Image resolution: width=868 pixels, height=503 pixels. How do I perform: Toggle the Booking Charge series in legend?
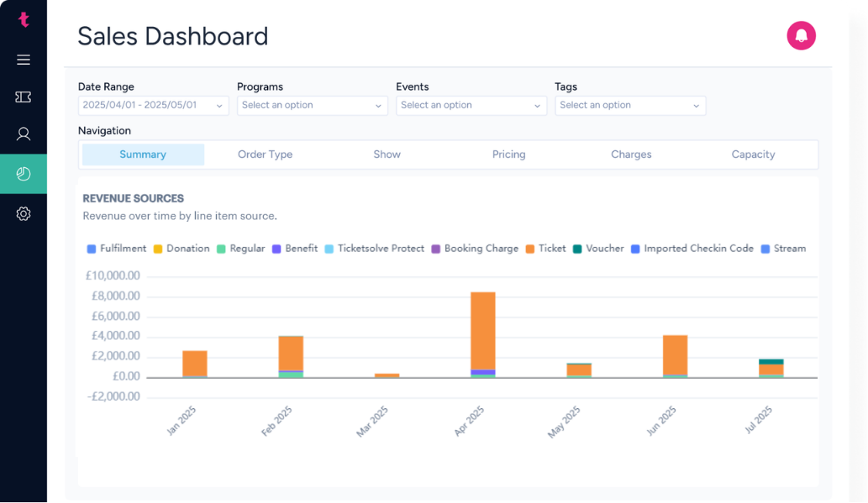coord(475,249)
